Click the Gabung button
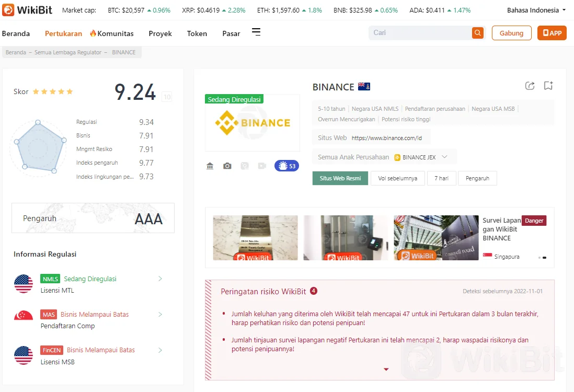Image resolution: width=574 pixels, height=392 pixels. click(x=511, y=33)
